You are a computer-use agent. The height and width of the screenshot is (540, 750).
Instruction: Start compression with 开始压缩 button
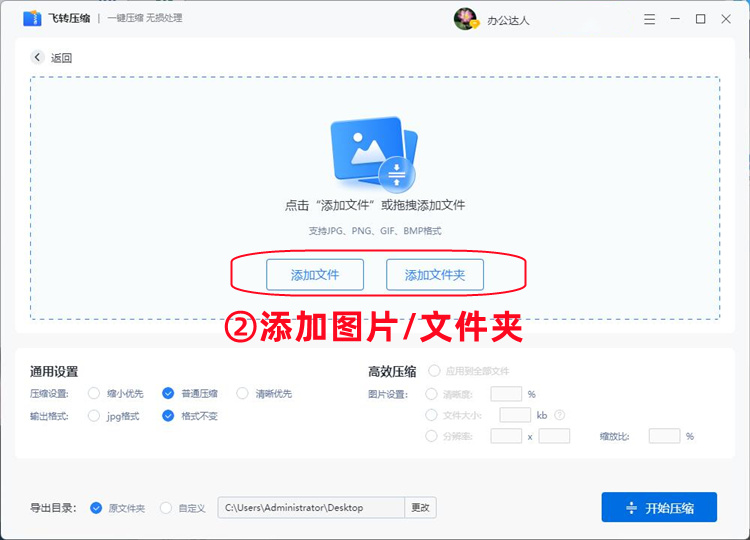(x=659, y=507)
